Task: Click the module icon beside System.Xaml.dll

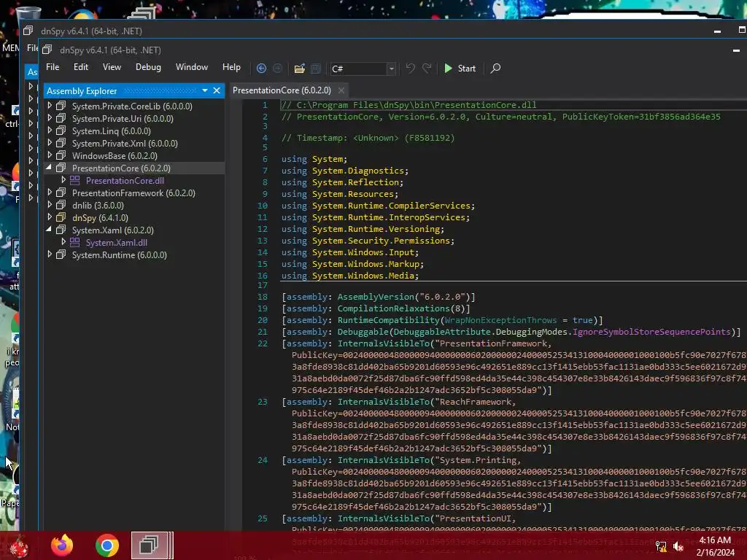Action: click(x=75, y=242)
